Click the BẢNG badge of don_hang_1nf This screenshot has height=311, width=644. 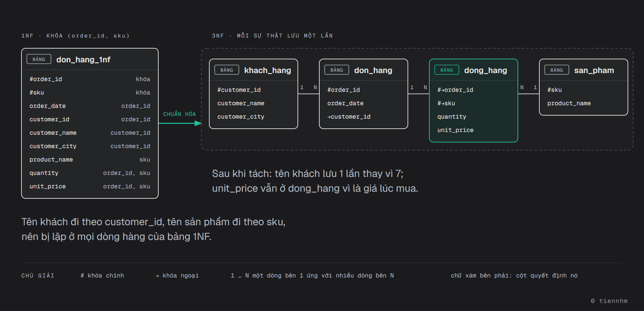pyautogui.click(x=39, y=59)
